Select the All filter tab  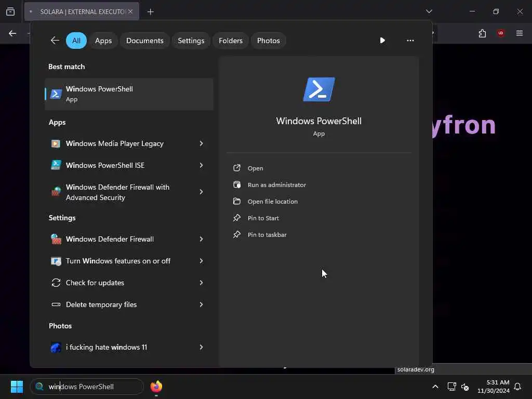pos(76,41)
